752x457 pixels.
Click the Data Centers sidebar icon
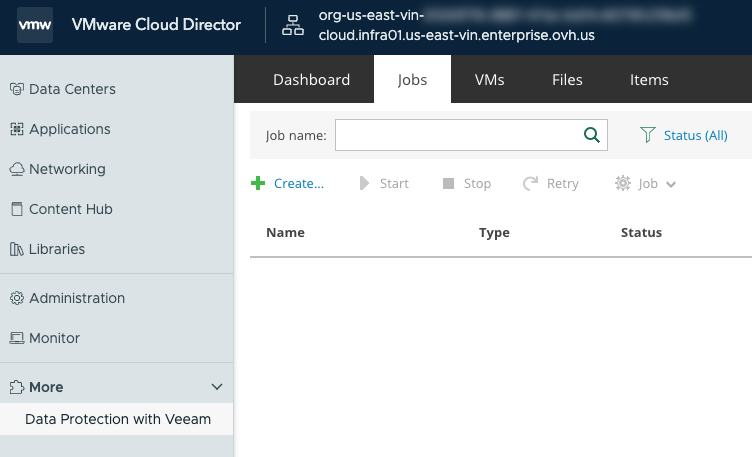point(17,89)
